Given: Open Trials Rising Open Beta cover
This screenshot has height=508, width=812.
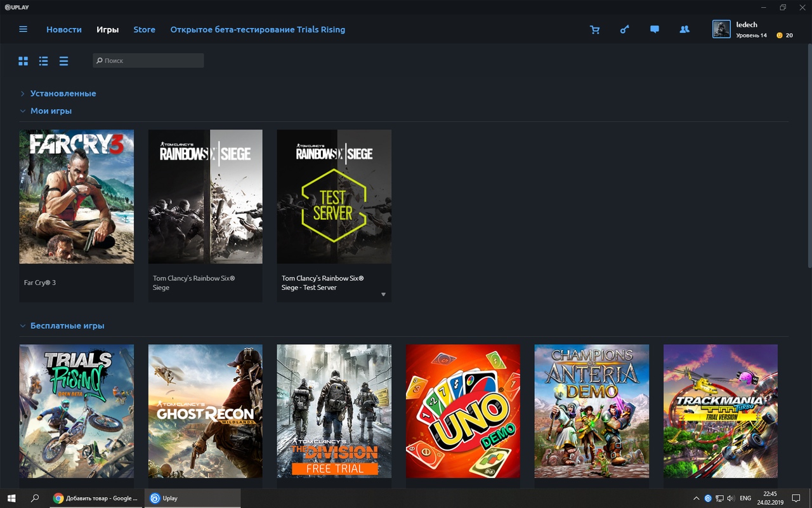Looking at the screenshot, I should point(77,411).
